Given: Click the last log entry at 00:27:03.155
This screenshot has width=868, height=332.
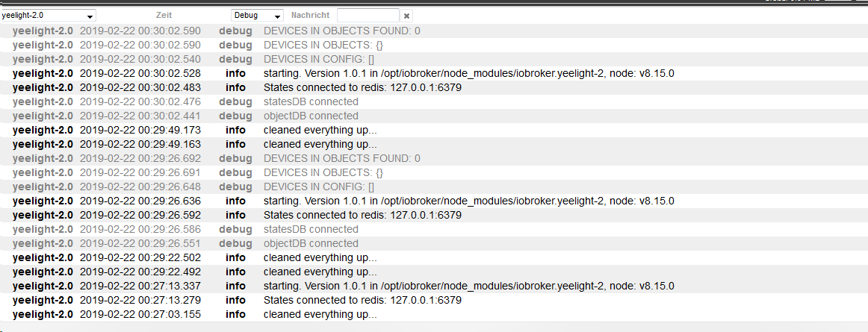Looking at the screenshot, I should click(320, 314).
